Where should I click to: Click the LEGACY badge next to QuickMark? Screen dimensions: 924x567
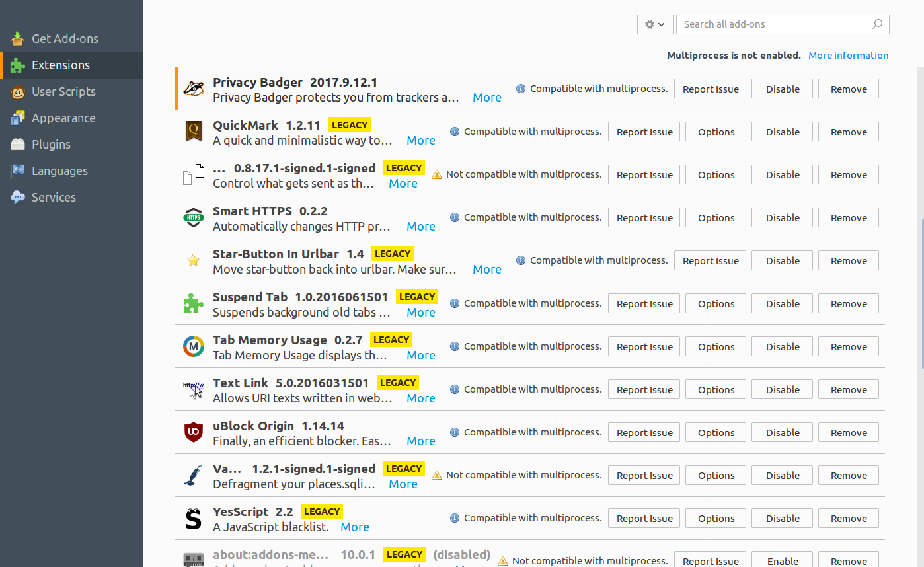point(350,125)
